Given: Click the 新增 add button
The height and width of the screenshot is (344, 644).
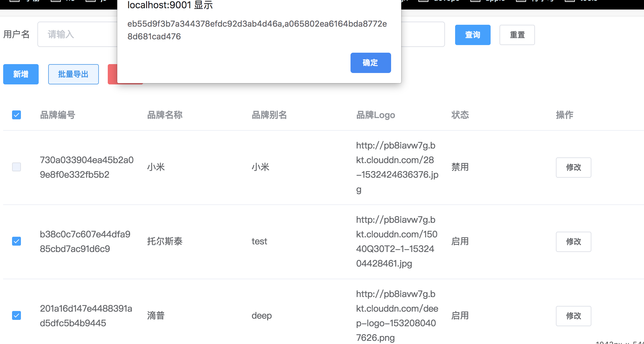Looking at the screenshot, I should pyautogui.click(x=21, y=74).
